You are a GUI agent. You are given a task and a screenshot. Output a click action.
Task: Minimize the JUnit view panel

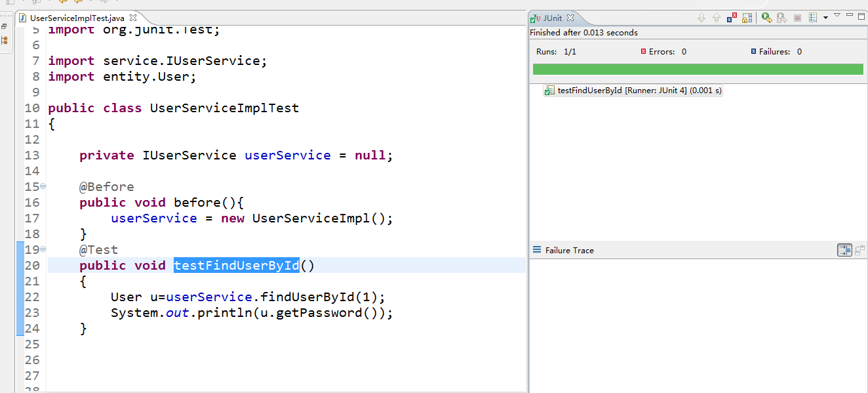pyautogui.click(x=850, y=14)
